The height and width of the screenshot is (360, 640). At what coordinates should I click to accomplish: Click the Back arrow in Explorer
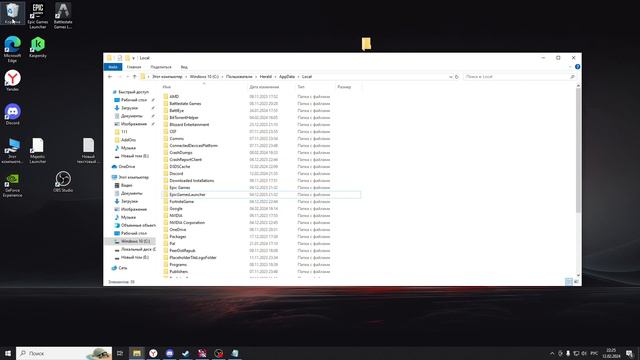(x=110, y=77)
